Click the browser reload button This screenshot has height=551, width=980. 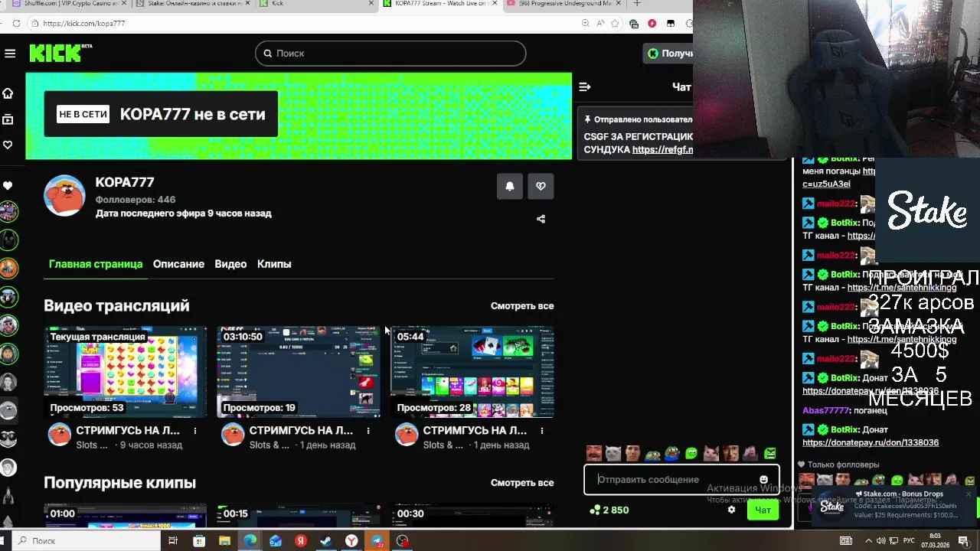pos(16,24)
